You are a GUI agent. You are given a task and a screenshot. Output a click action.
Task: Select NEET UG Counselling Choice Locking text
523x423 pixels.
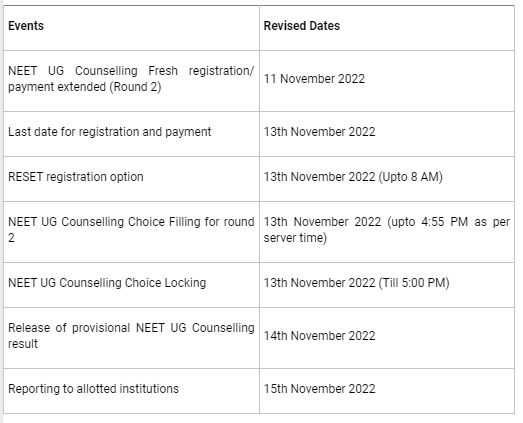coord(107,283)
